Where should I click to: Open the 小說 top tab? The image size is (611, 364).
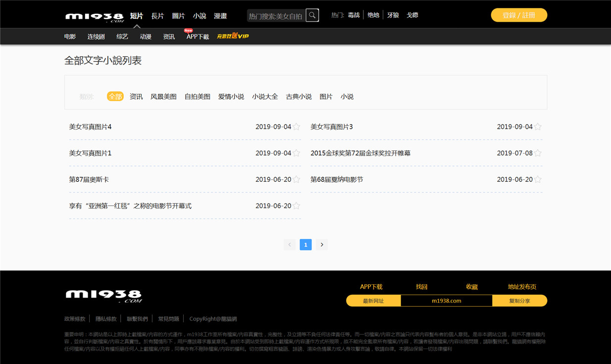click(x=200, y=16)
